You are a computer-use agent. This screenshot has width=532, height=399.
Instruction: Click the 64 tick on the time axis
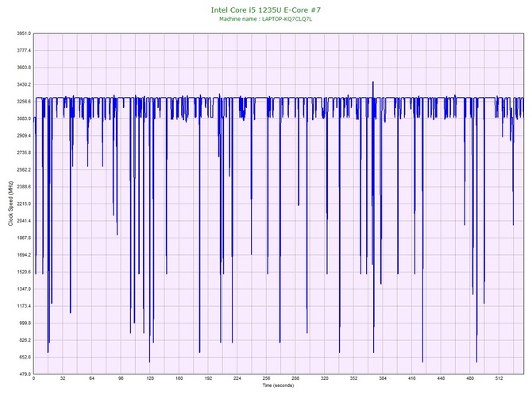(x=92, y=378)
